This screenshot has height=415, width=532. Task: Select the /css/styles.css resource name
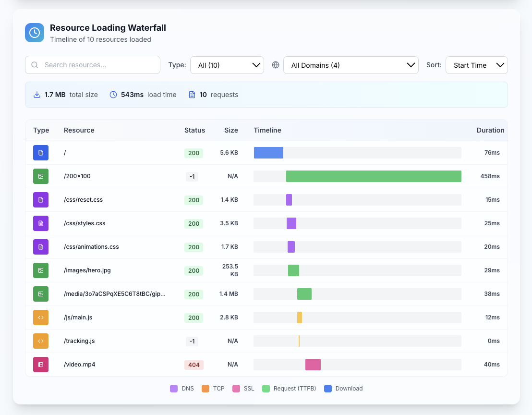coord(85,223)
